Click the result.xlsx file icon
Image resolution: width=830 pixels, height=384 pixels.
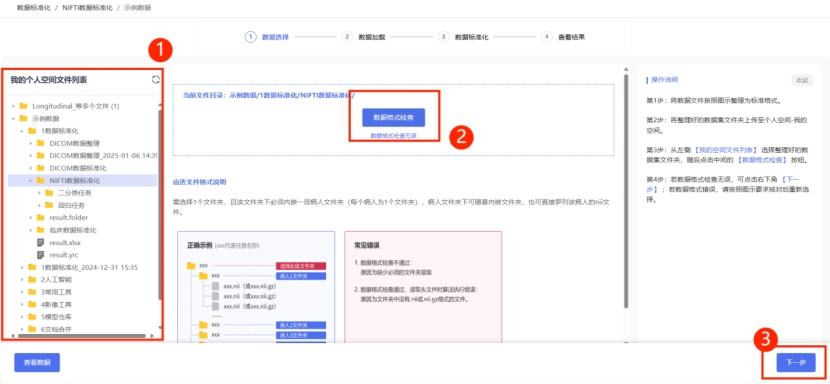40,243
